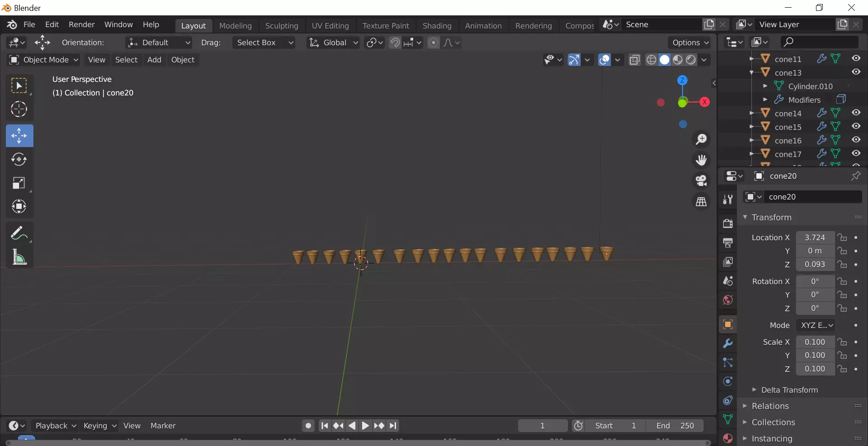The image size is (868, 446).
Task: Open the viewport Add menu
Action: point(154,60)
